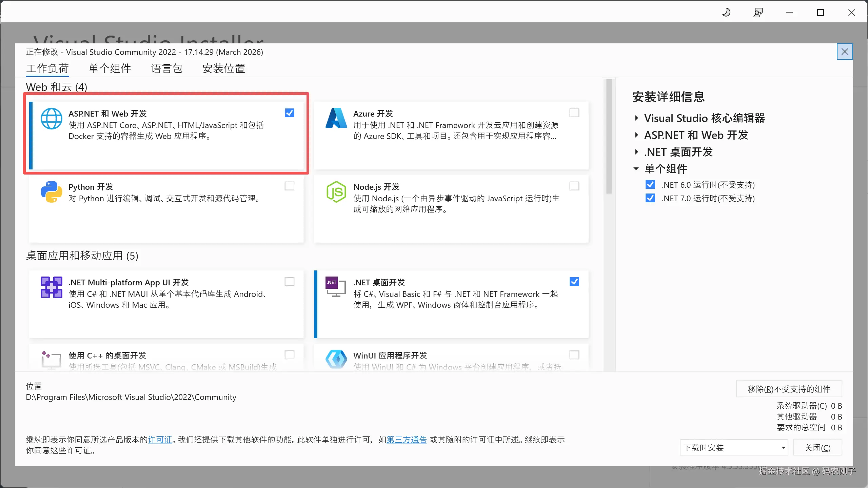The image size is (868, 488).
Task: Click the 桌面应用和移动应用 (5) heading
Action: point(82,256)
